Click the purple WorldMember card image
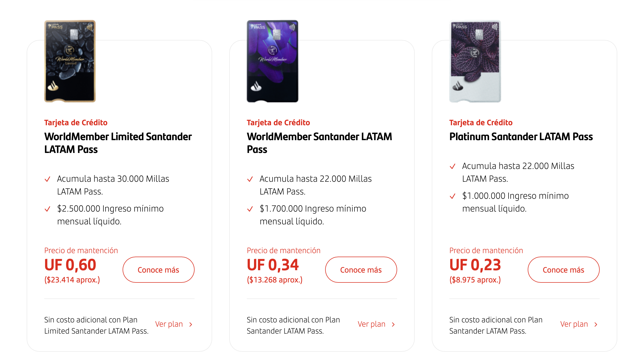637x364 pixels. pyautogui.click(x=272, y=61)
